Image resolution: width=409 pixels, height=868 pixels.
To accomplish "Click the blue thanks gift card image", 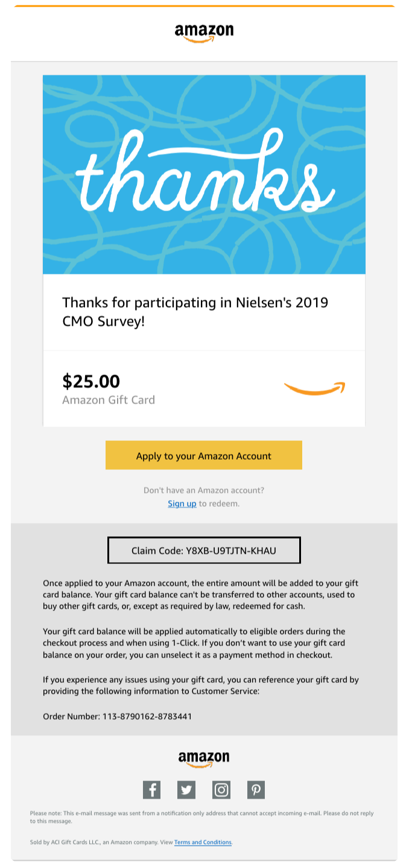I will click(204, 174).
